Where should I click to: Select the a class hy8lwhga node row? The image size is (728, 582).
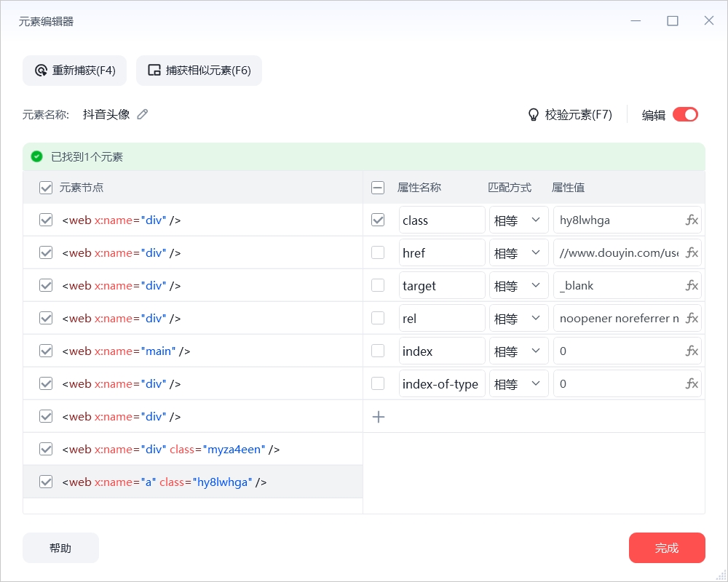coord(193,482)
